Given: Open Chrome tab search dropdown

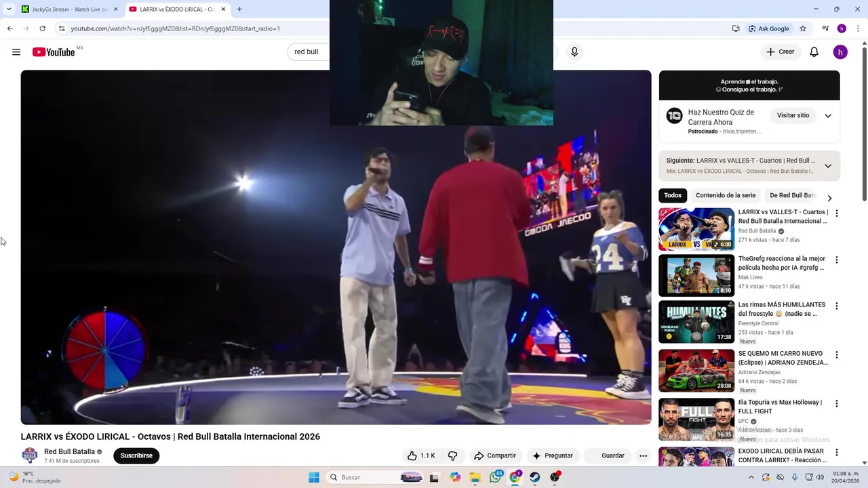Looking at the screenshot, I should point(9,9).
